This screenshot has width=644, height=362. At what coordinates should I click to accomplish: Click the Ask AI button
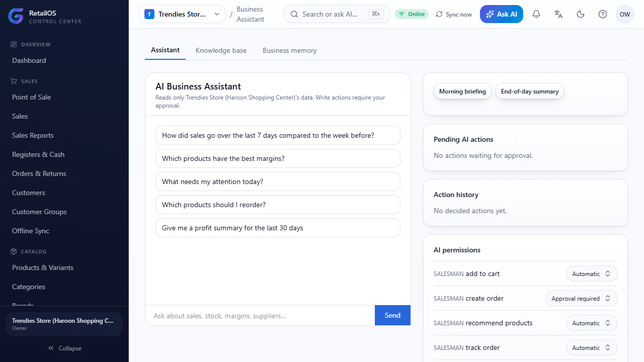[502, 14]
